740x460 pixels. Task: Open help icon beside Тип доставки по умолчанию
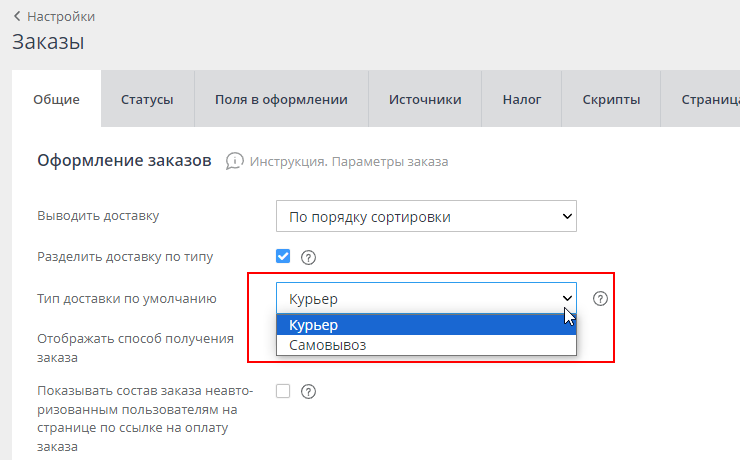601,299
